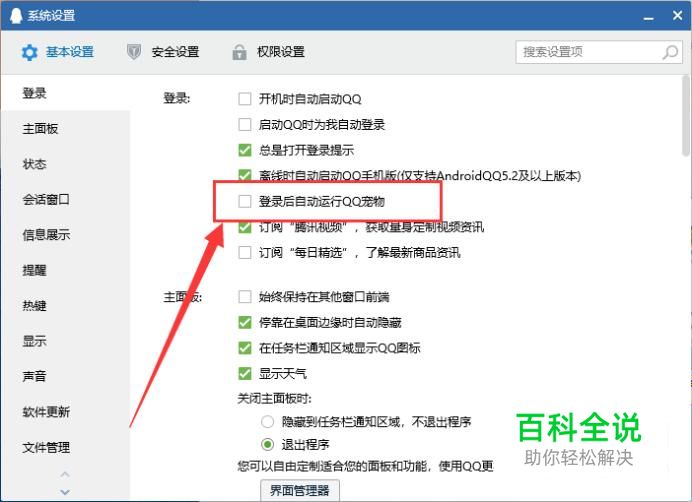Viewport: 692px width, 502px height.
Task: Open 显示 settings in sidebar
Action: (x=65, y=341)
